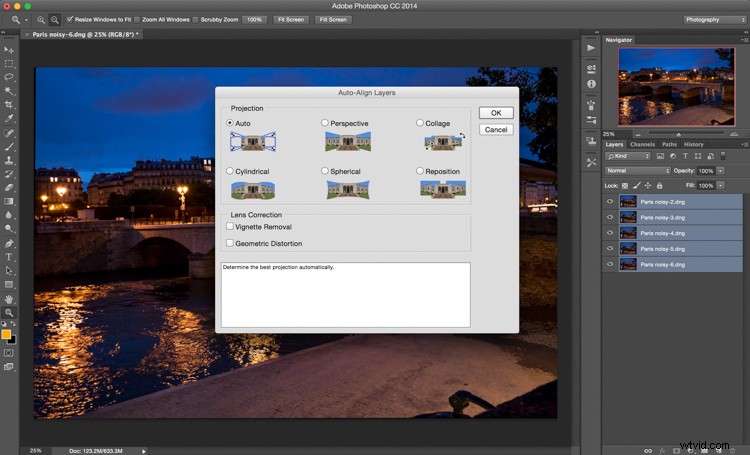
Task: Select the Eyedropper tool
Action: coord(9,118)
